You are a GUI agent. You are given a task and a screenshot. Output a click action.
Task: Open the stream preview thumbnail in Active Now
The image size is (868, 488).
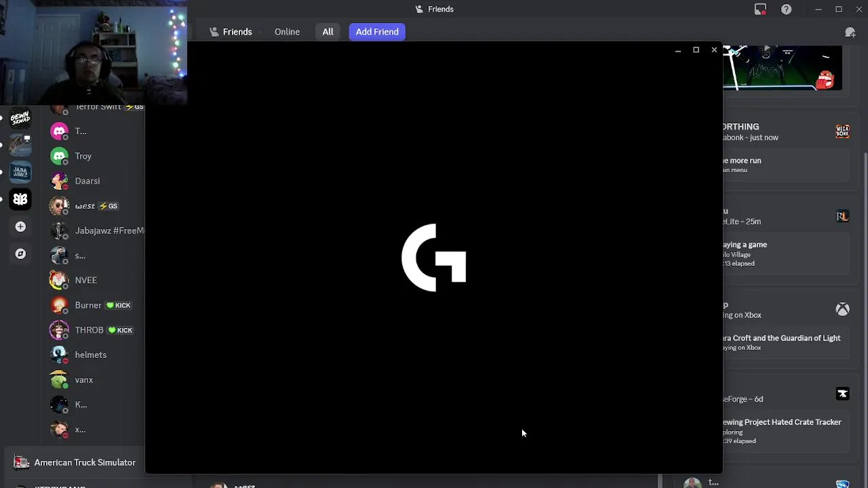click(783, 68)
